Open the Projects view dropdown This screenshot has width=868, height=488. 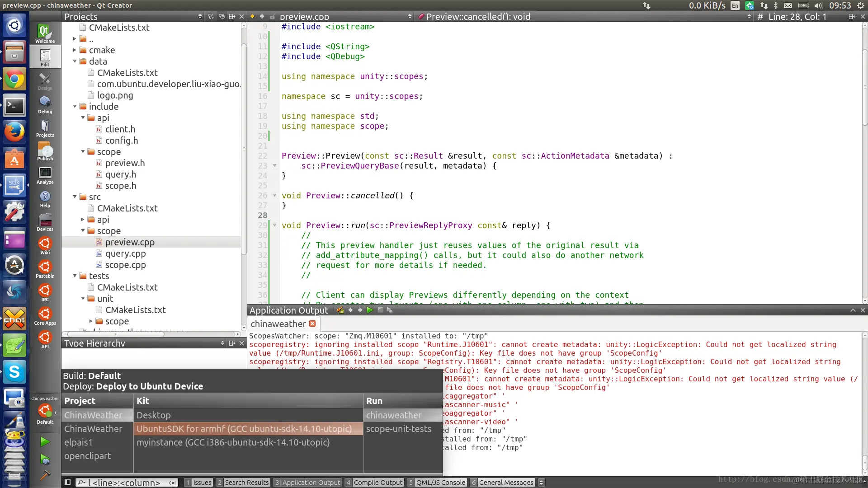(200, 16)
